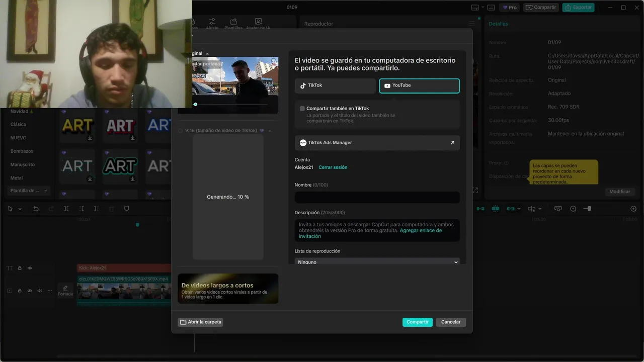Zoom out the timeline
This screenshot has height=362, width=644.
573,209
